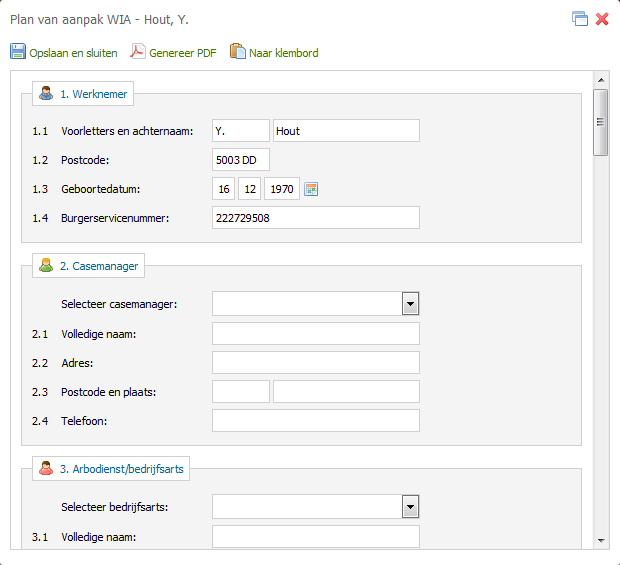Image resolution: width=620 pixels, height=565 pixels.
Task: Click the casemanager Telefoon field
Action: click(316, 421)
